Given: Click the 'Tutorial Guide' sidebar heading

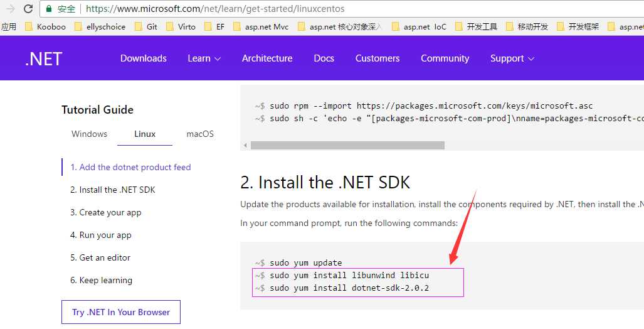Looking at the screenshot, I should [x=97, y=110].
